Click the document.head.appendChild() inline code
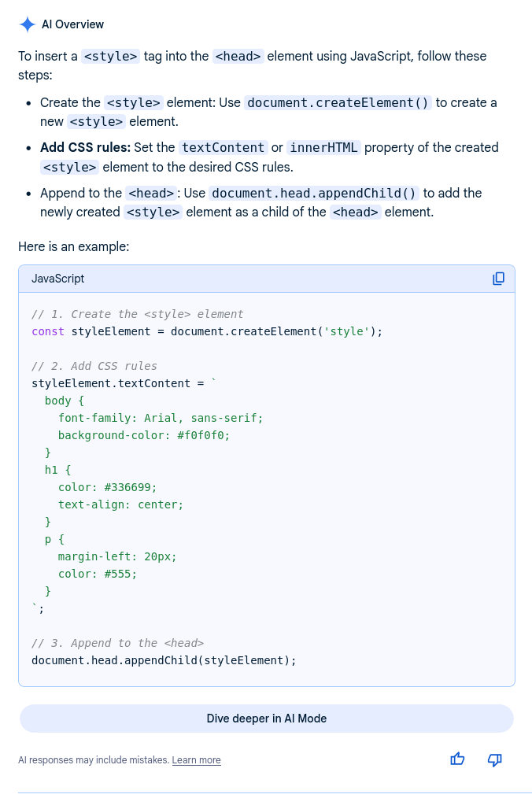The height and width of the screenshot is (798, 532). coord(314,193)
